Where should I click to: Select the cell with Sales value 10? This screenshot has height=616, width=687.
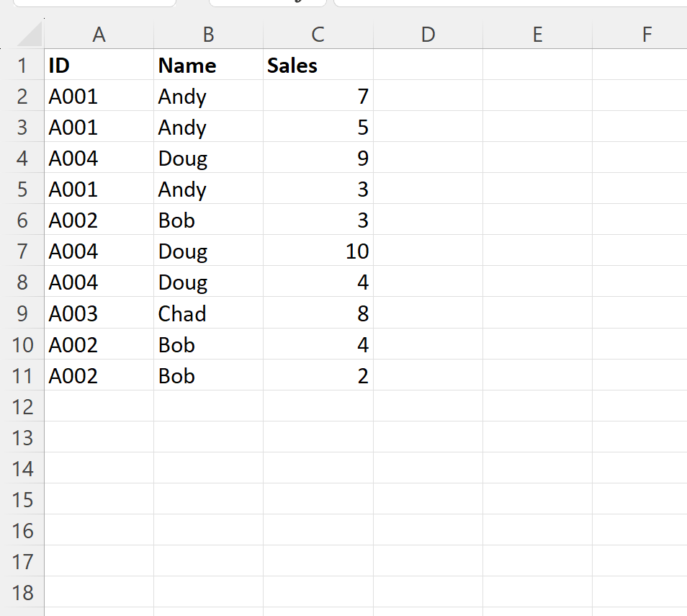(x=318, y=250)
